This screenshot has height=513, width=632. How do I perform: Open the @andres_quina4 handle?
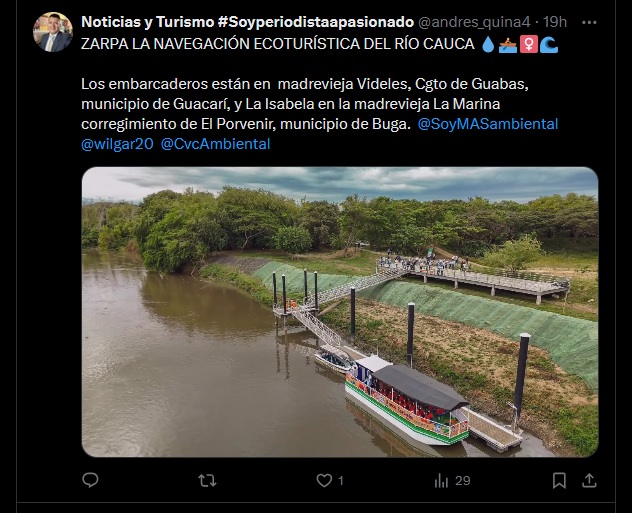(474, 22)
